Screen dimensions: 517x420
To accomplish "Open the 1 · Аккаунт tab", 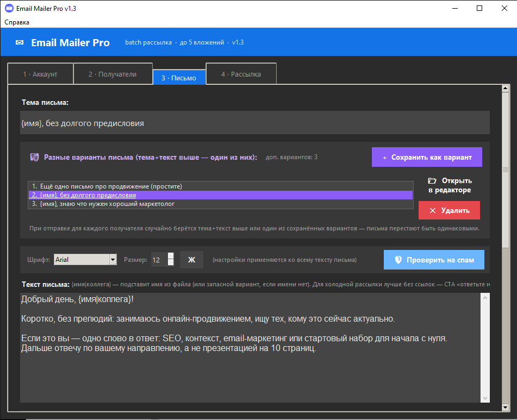I will 40,74.
